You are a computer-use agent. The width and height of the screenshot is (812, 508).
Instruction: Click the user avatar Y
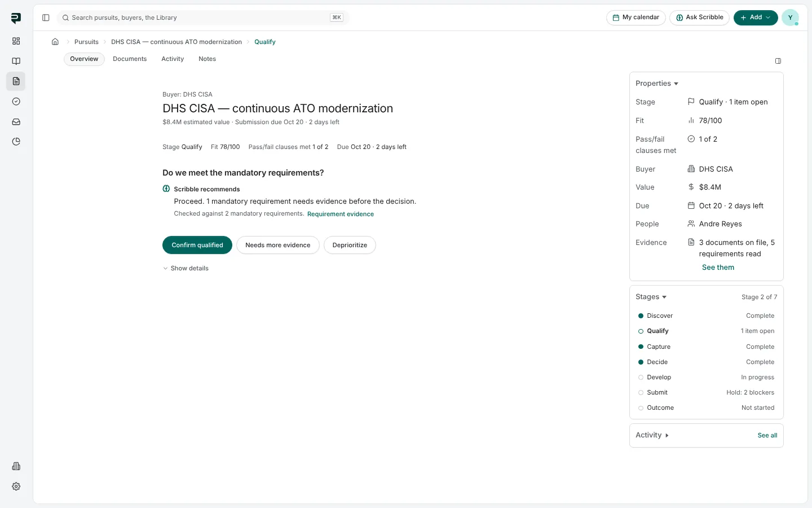(x=790, y=17)
